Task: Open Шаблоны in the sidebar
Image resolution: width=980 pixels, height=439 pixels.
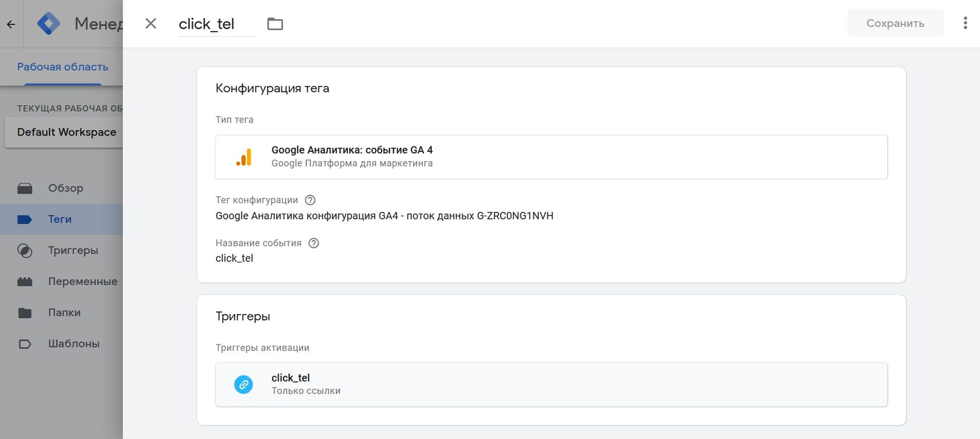Action: click(x=61, y=343)
